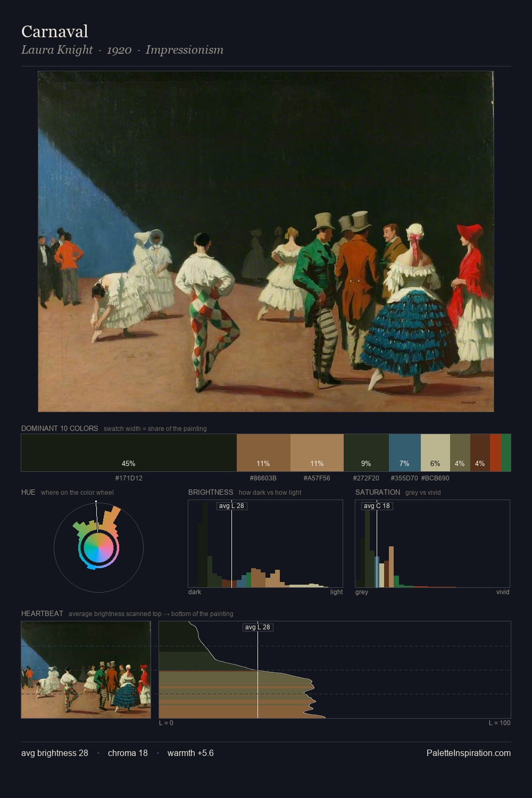Click the 'avg C 18' label in saturation chart
Screen dimensions: 532x798
tap(377, 506)
